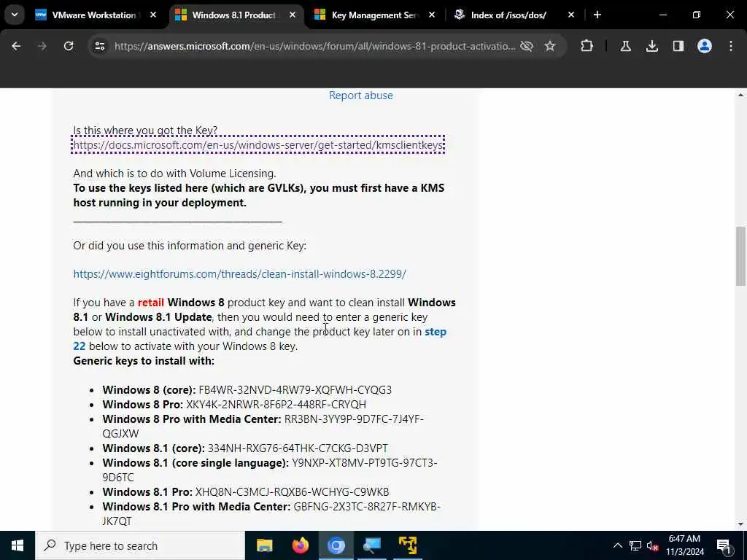Click the Windows 8.1 (core) key text

coord(298,448)
